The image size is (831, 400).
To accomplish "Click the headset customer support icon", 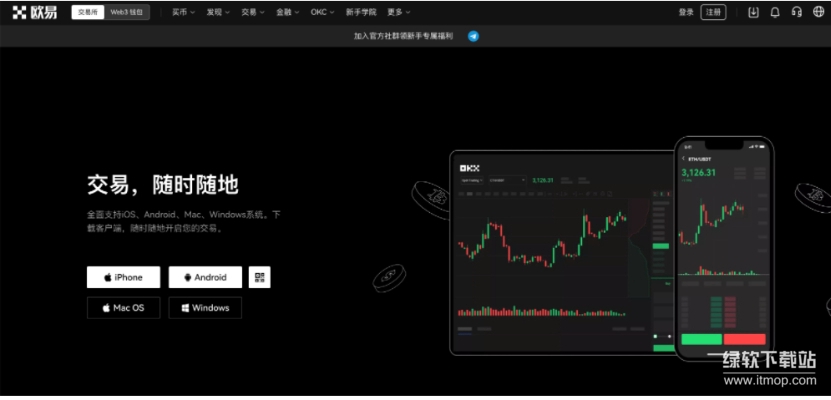I will pyautogui.click(x=796, y=12).
